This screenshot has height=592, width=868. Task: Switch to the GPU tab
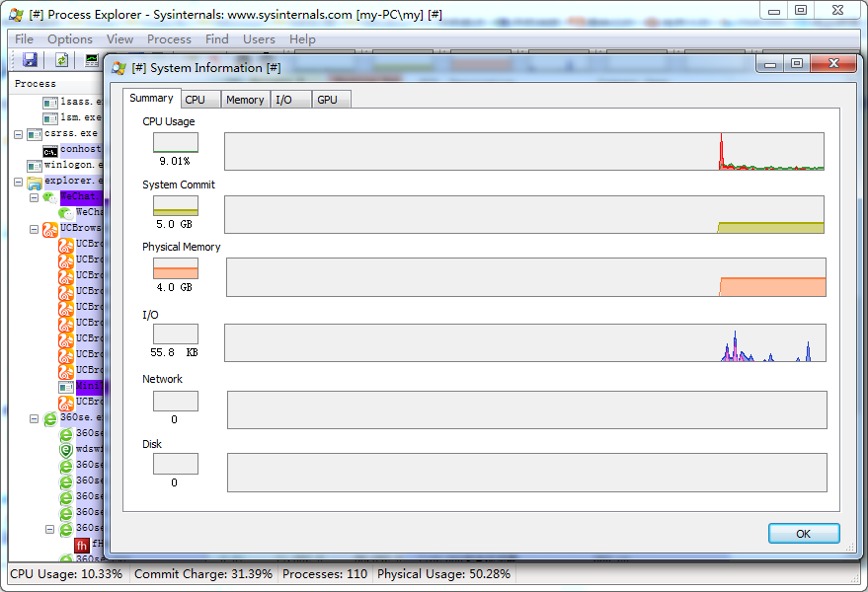(332, 100)
